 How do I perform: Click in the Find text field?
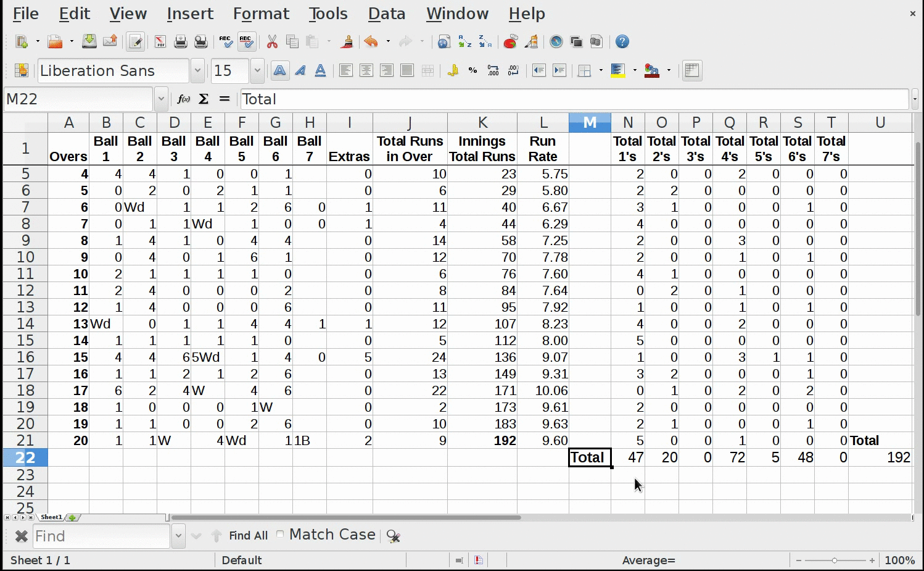[102, 536]
